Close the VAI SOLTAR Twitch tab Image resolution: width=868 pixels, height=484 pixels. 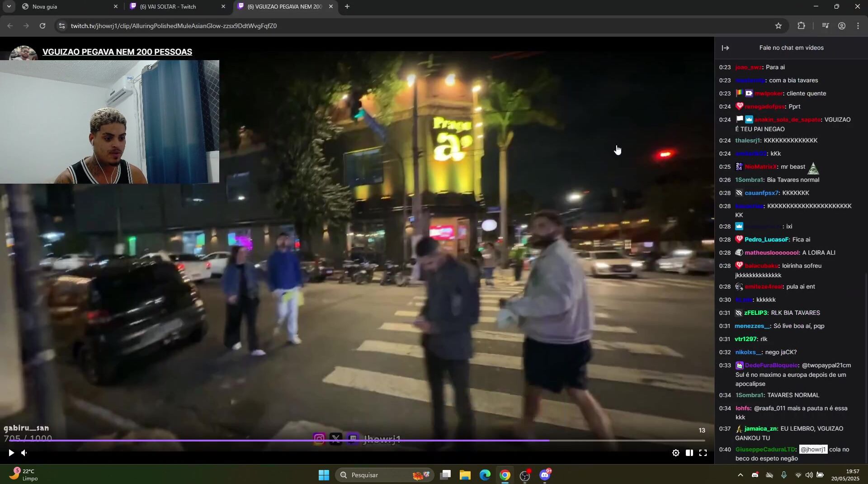click(x=223, y=6)
